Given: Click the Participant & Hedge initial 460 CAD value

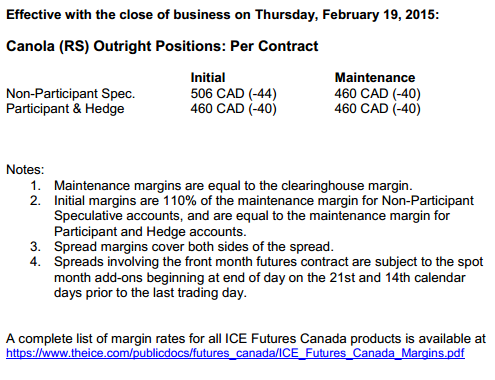Looking at the screenshot, I should coord(233,109).
